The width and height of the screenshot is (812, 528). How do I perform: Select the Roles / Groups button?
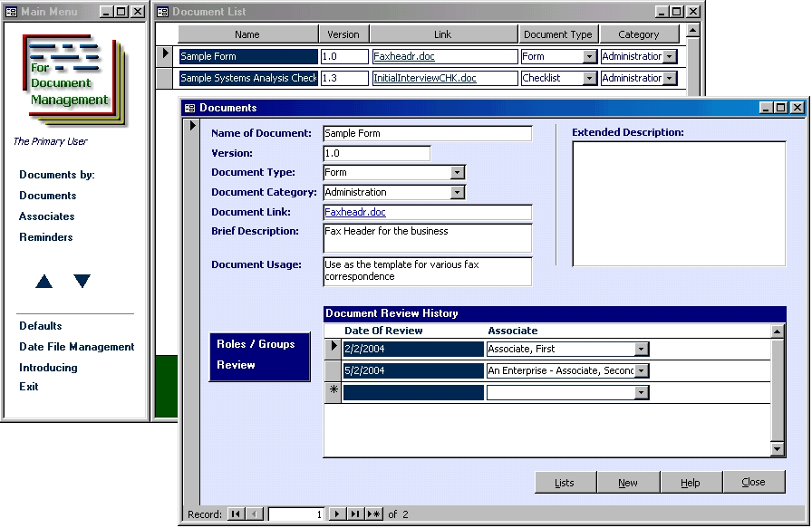pyautogui.click(x=256, y=344)
